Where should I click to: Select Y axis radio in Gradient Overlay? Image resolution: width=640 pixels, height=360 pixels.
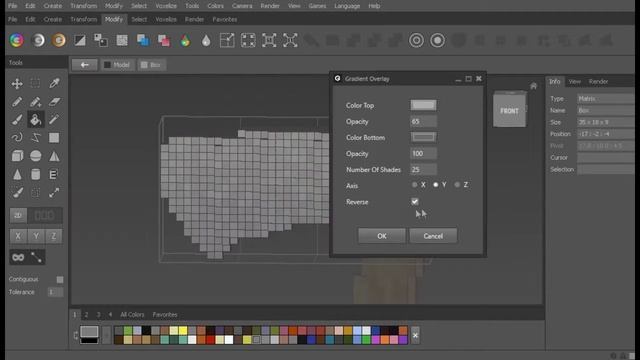click(x=436, y=185)
